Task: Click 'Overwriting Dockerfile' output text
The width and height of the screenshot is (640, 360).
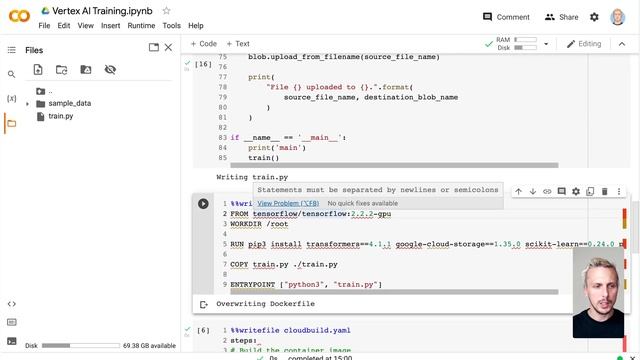Action: coord(265,304)
